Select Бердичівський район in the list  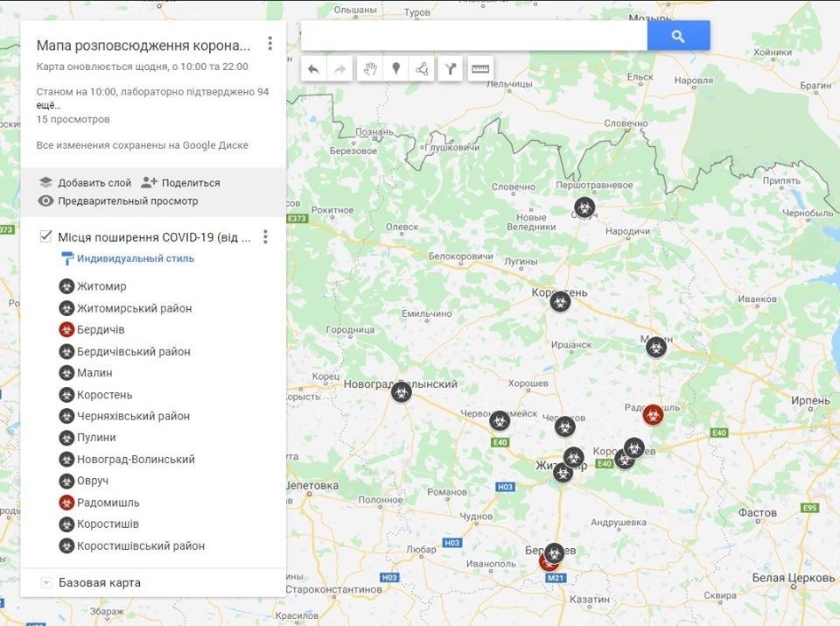tap(133, 352)
